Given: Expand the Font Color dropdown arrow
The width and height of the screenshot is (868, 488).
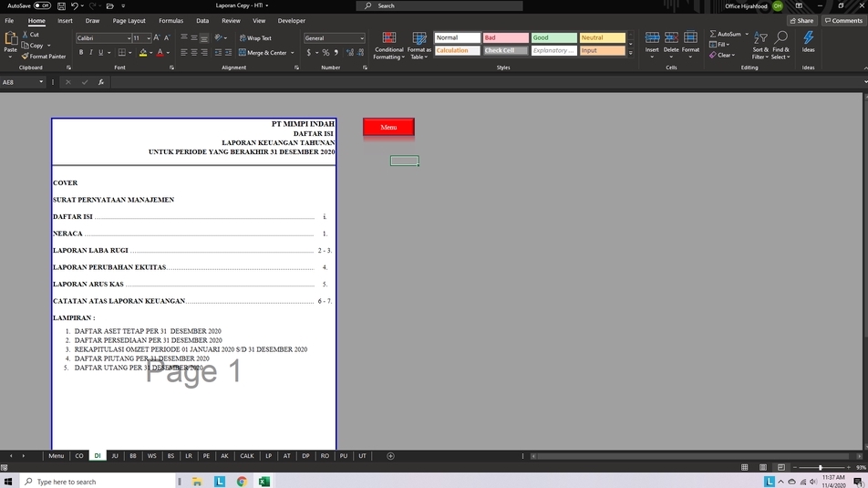Looking at the screenshot, I should (168, 53).
